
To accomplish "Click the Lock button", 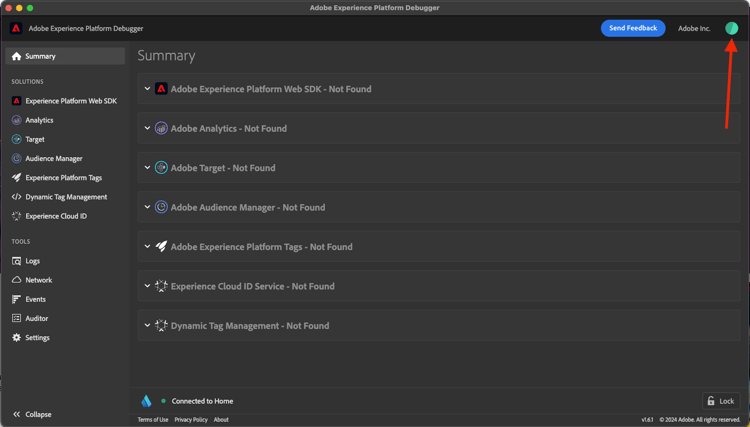I will click(721, 401).
